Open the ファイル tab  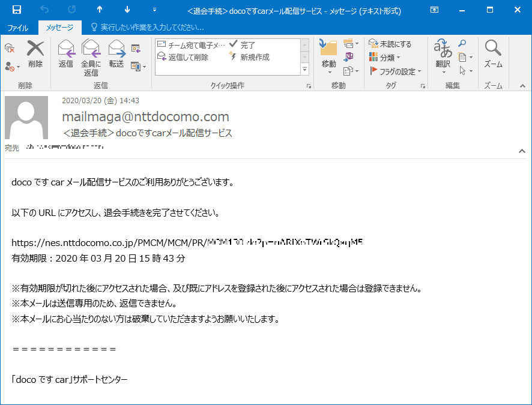(17, 28)
